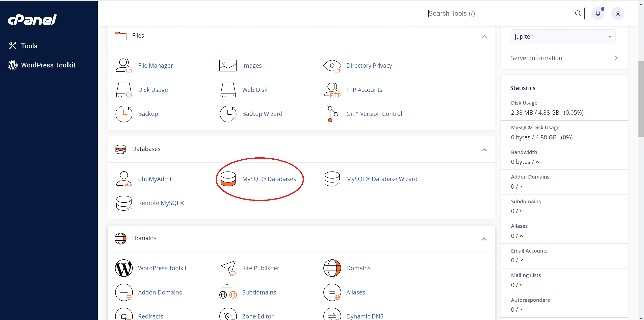644x320 pixels.
Task: Open the Subdomains link
Action: click(x=259, y=292)
